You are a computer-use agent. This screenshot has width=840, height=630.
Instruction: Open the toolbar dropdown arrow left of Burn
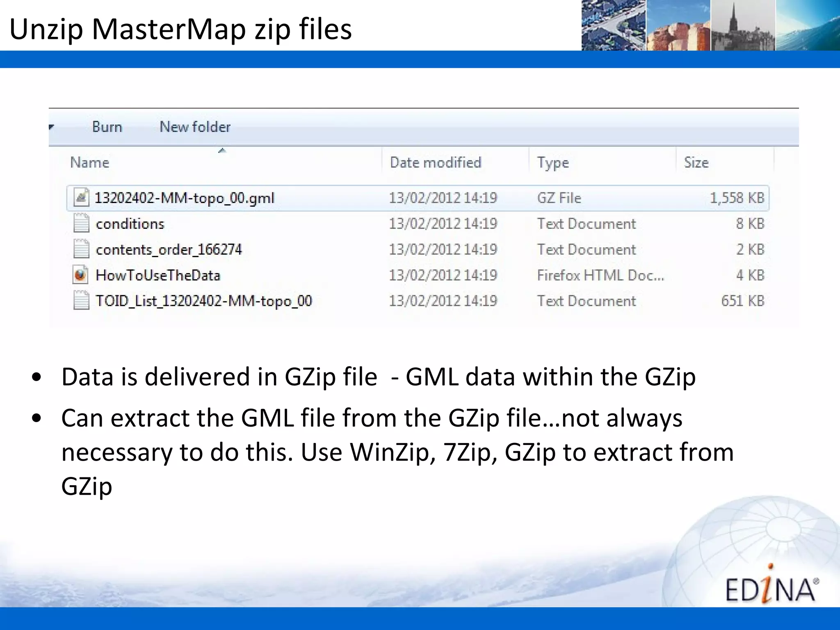(x=51, y=127)
